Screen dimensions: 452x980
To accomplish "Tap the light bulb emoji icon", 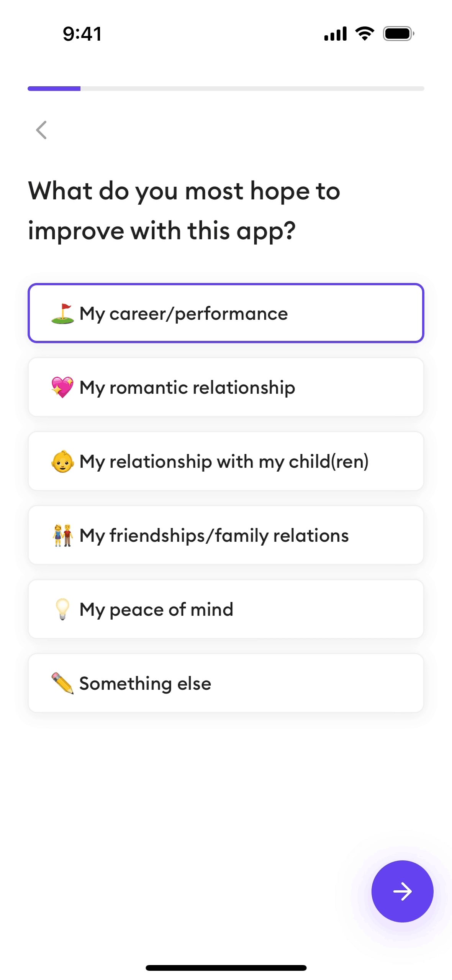I will [62, 609].
